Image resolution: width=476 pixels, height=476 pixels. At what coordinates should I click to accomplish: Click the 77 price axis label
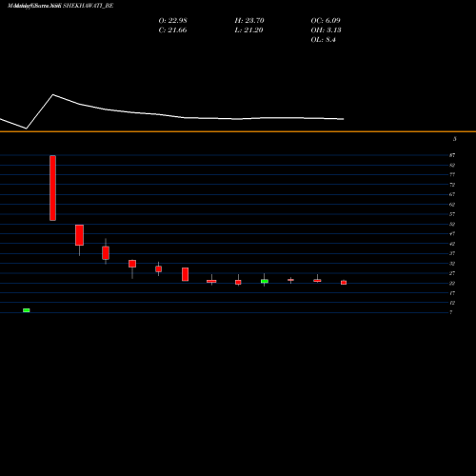click(452, 174)
